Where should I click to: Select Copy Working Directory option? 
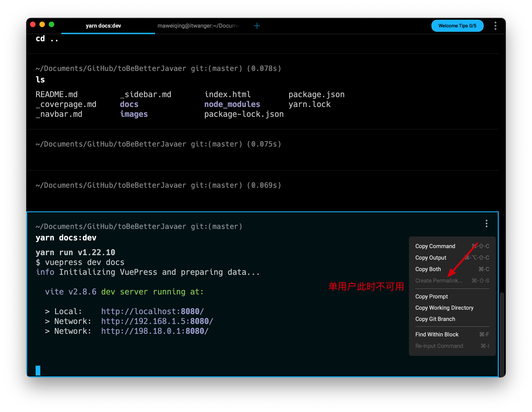(x=444, y=308)
